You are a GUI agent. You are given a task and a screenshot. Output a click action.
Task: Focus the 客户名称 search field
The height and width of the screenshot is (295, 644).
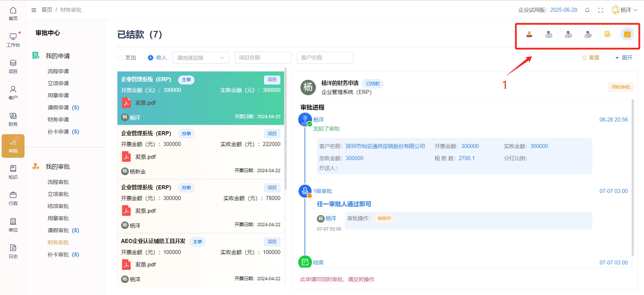(x=325, y=58)
